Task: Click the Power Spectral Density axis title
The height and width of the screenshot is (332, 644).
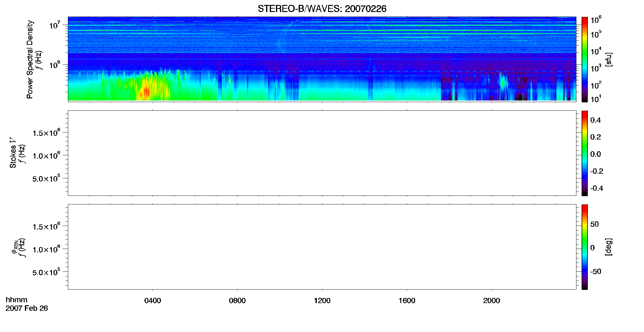Action: point(30,59)
